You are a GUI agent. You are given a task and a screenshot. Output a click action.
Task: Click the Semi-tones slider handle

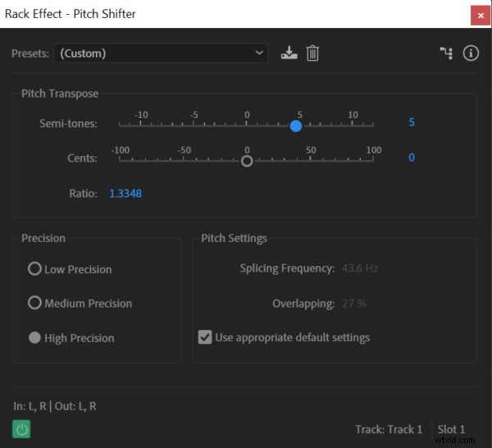296,126
